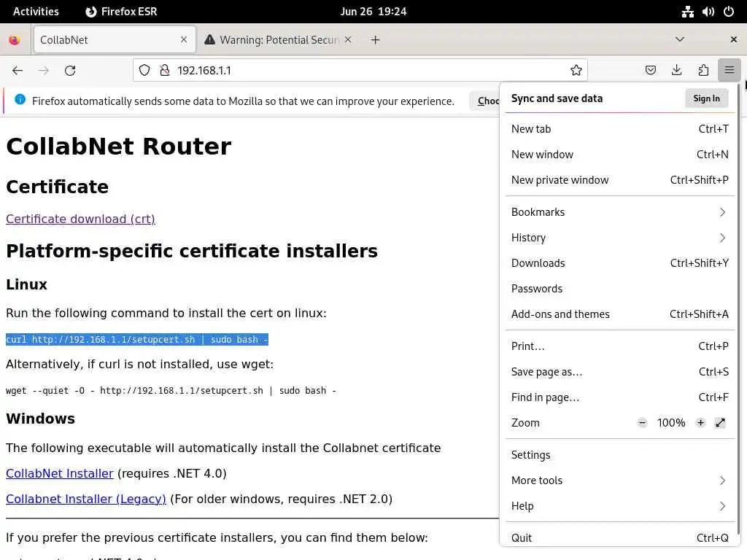
Task: Open the Firefox View icon
Action: pos(15,40)
